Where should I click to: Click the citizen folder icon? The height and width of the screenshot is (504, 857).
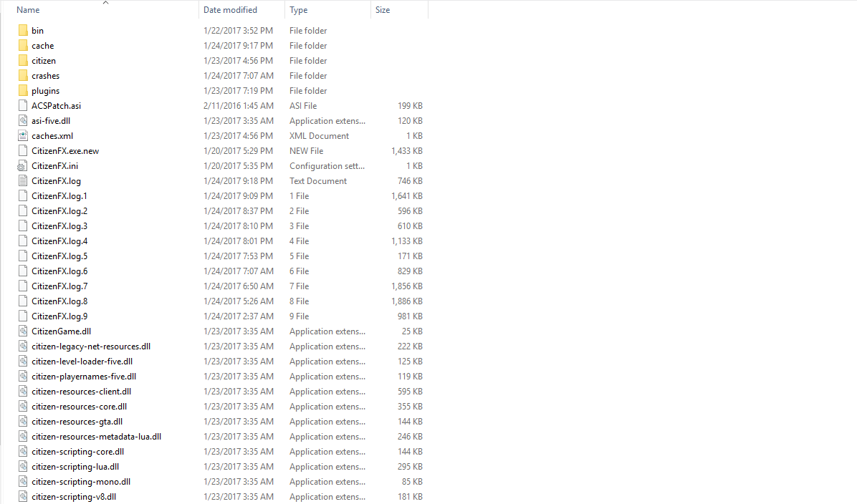(23, 60)
